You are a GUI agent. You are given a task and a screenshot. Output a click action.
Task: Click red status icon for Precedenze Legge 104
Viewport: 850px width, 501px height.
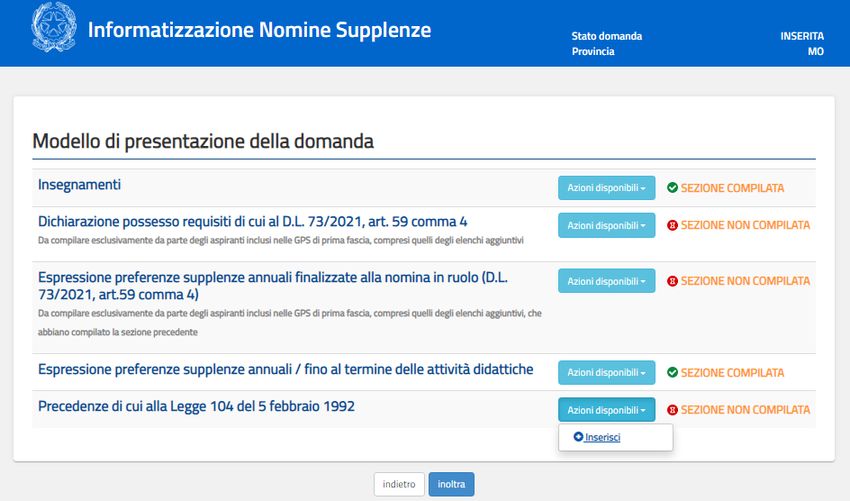tap(672, 410)
